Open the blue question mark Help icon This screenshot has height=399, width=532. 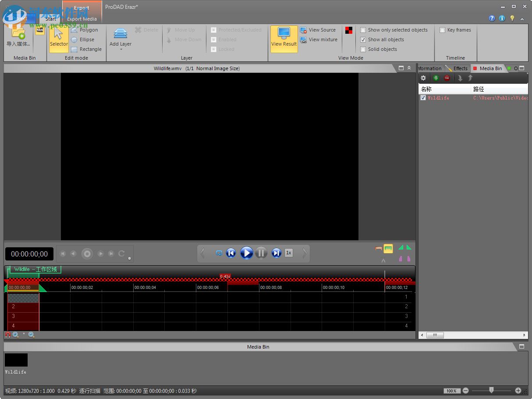(x=492, y=18)
